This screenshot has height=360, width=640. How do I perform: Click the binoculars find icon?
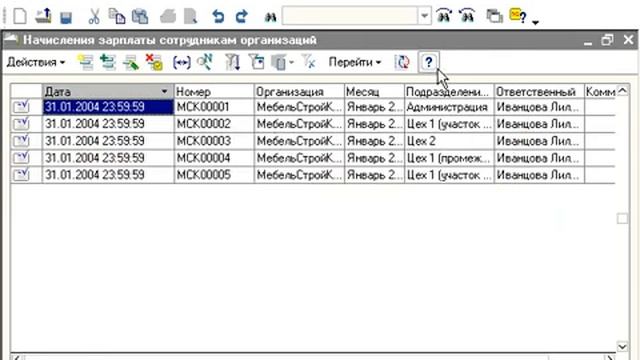click(270, 17)
